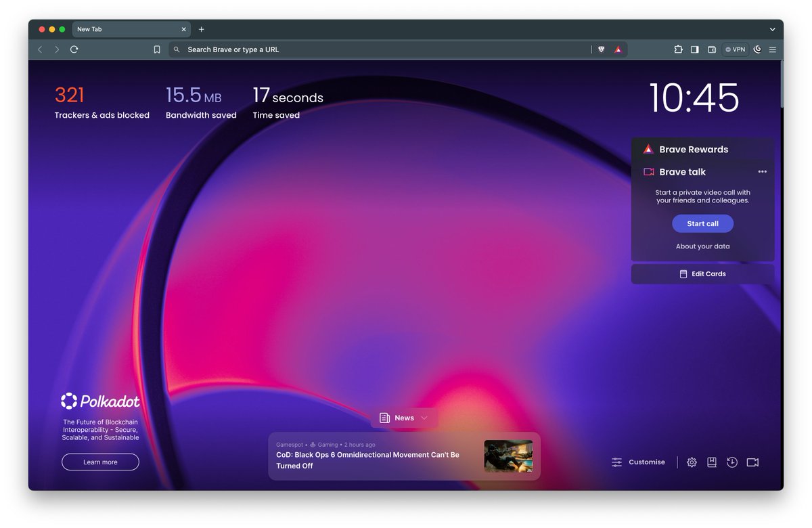Open Brave Rewards triangle icon in address bar
Image resolution: width=812 pixels, height=528 pixels.
[618, 49]
